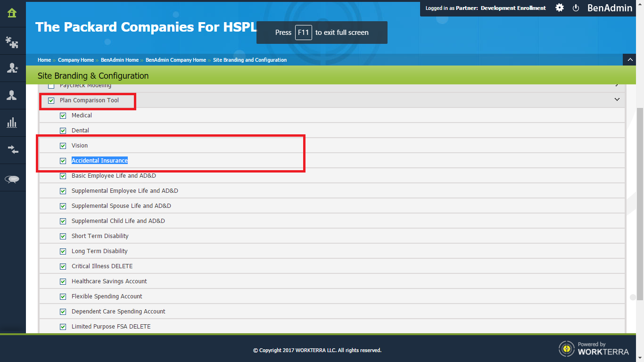Click the Development Enrollment partner text

coord(513,8)
